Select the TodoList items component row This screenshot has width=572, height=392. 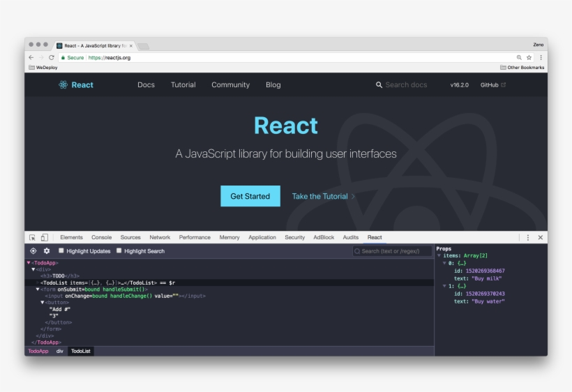point(229,282)
